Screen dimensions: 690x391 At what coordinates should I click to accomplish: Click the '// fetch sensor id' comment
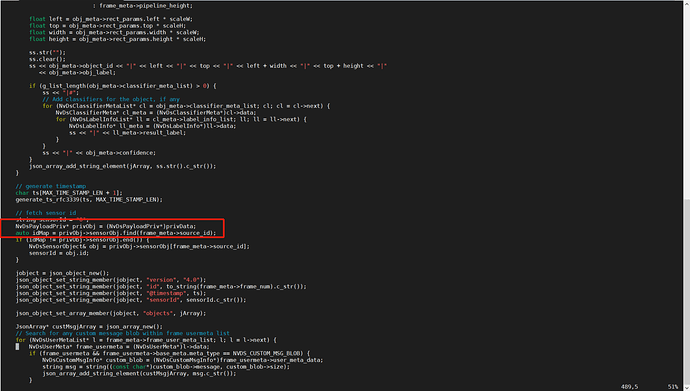click(46, 213)
